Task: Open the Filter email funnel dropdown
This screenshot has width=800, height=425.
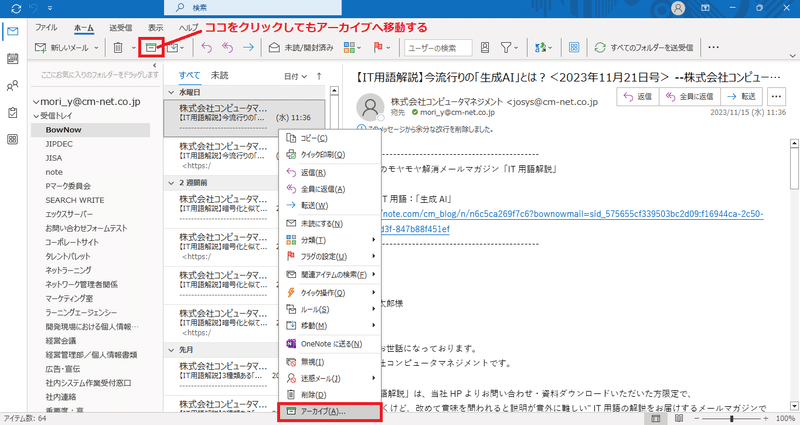Action: pyautogui.click(x=509, y=47)
